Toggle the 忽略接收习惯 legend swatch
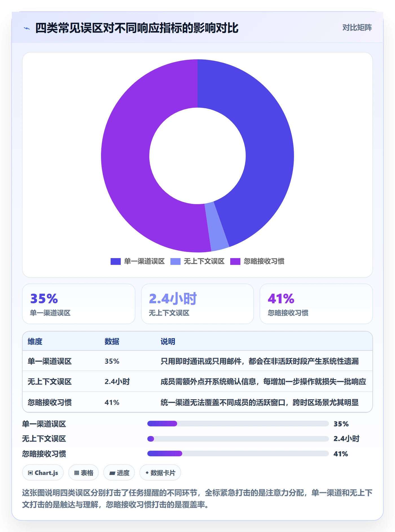The height and width of the screenshot is (532, 395). pos(235,261)
